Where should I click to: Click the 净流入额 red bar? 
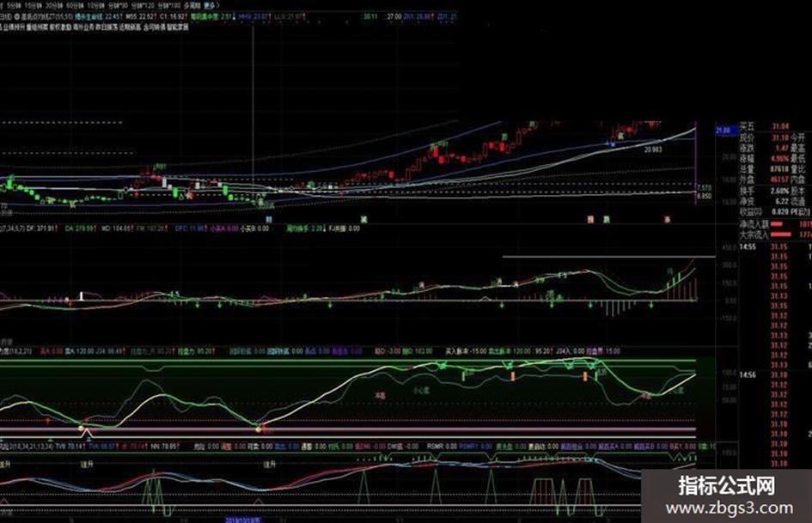pos(777,224)
